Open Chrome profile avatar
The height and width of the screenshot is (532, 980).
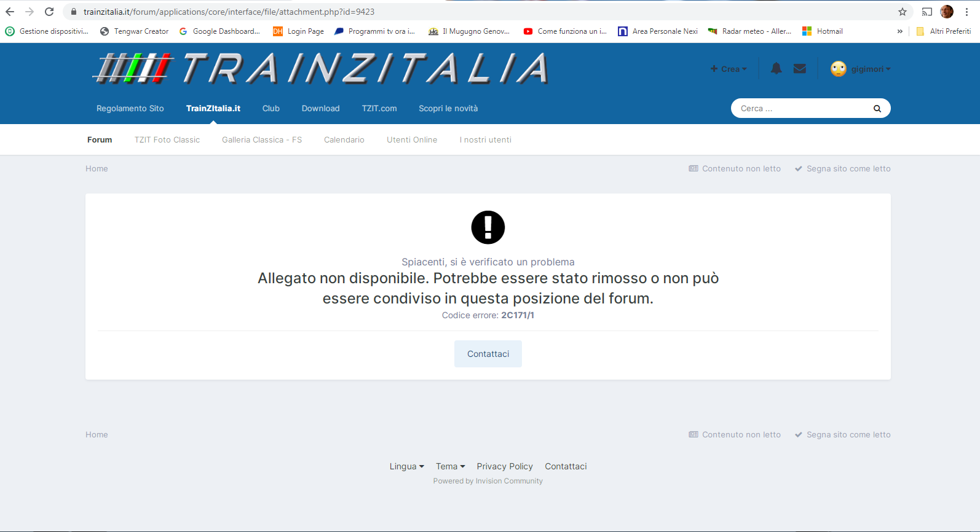tap(947, 12)
